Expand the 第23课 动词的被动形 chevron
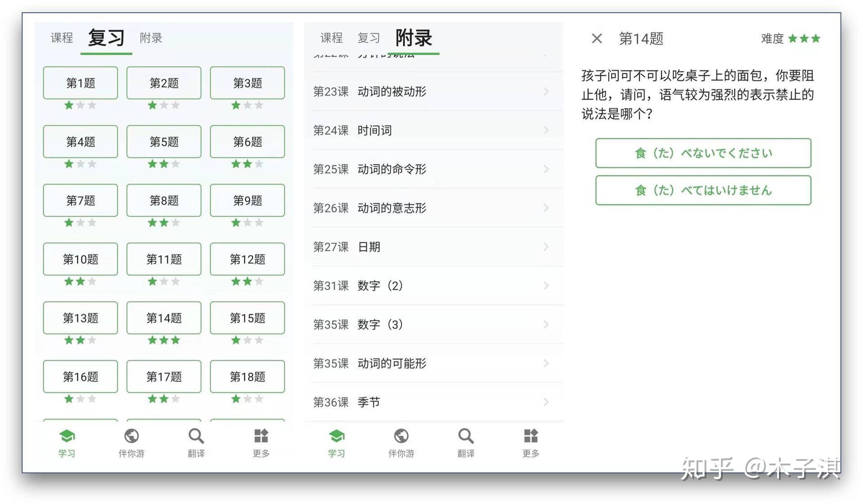This screenshot has height=504, width=863. [x=546, y=92]
